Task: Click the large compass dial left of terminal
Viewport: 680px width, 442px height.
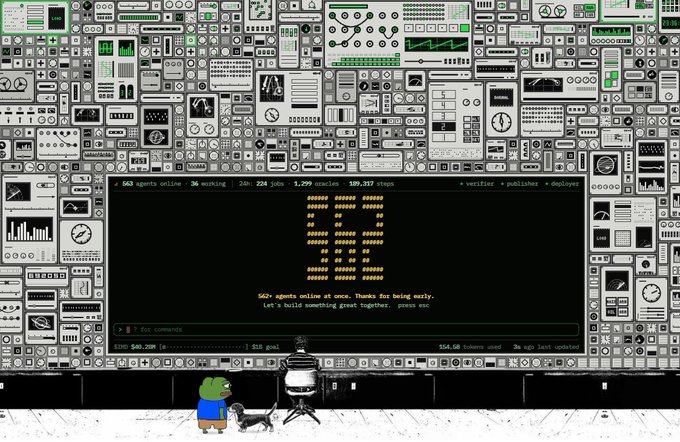Action: click(81, 234)
